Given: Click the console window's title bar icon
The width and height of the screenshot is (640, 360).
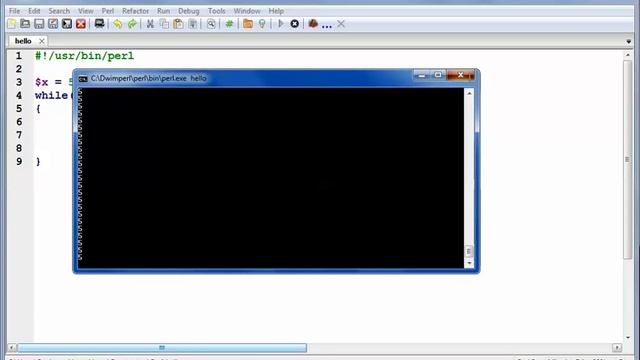Looking at the screenshot, I should [83, 78].
